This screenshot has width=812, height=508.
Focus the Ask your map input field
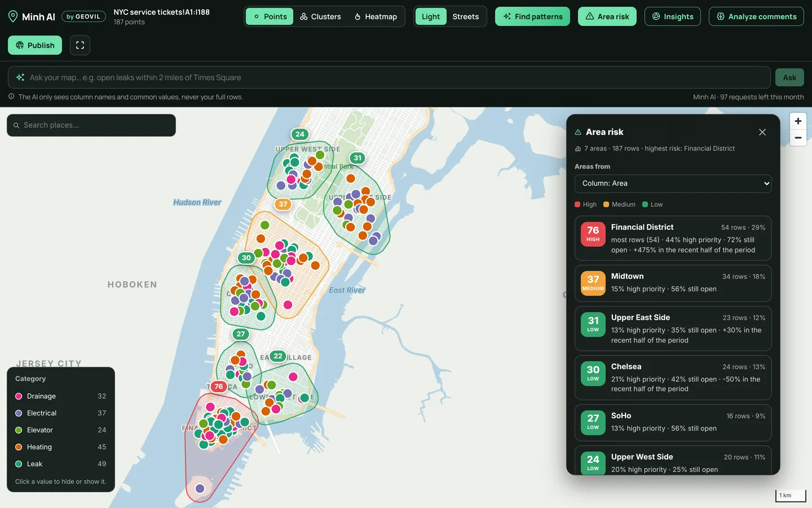click(x=389, y=77)
